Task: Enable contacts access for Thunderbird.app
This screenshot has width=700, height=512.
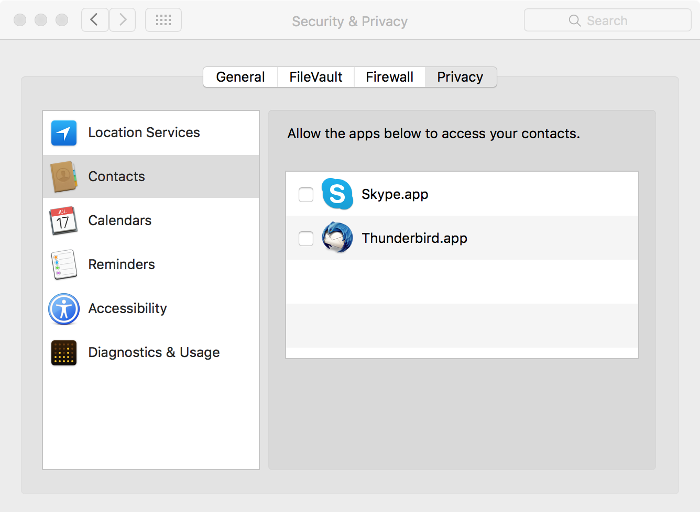Action: 306,238
